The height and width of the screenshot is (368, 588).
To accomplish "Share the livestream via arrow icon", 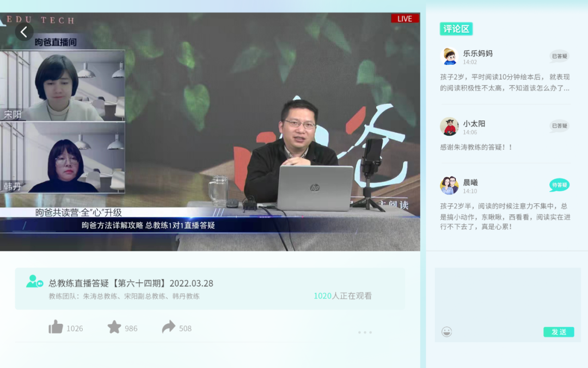I will coord(169,327).
